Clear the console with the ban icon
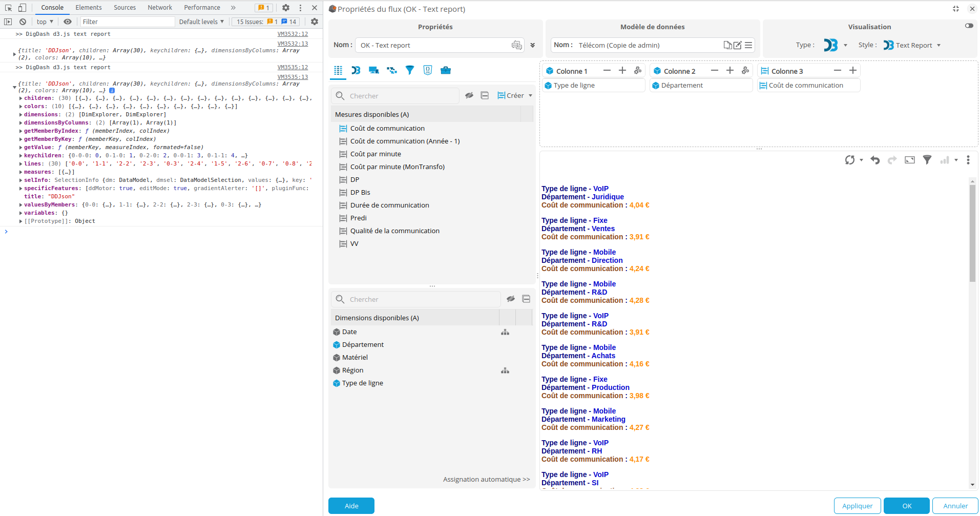980x516 pixels. pyautogui.click(x=23, y=22)
